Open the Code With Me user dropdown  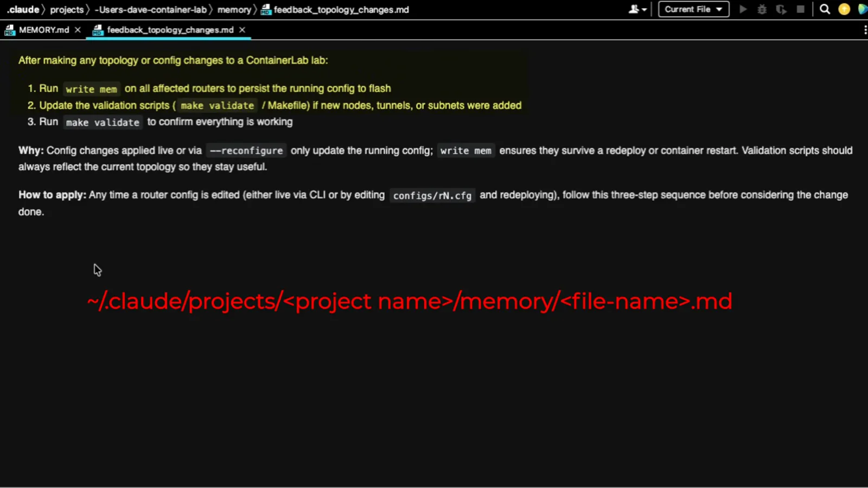(x=637, y=9)
